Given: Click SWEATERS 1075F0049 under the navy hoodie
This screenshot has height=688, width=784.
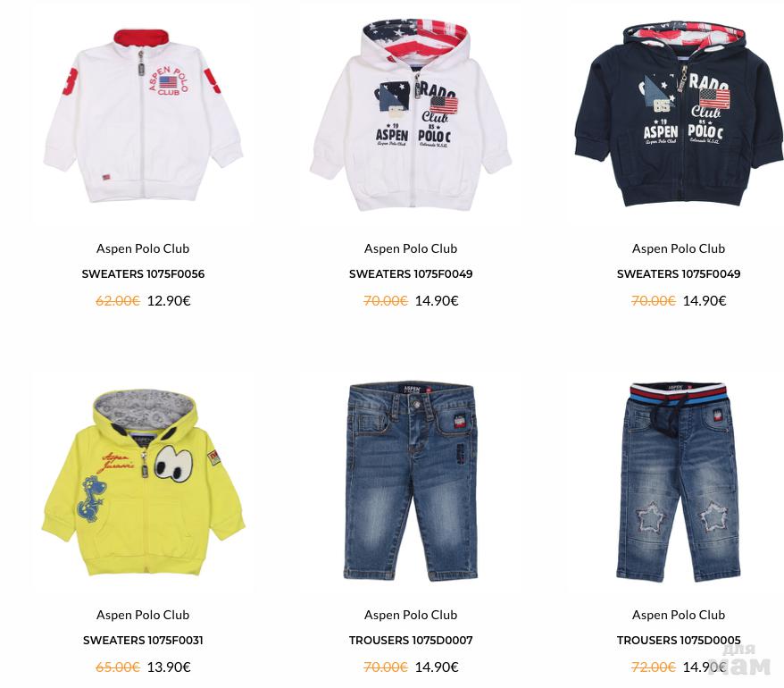Looking at the screenshot, I should tap(679, 273).
